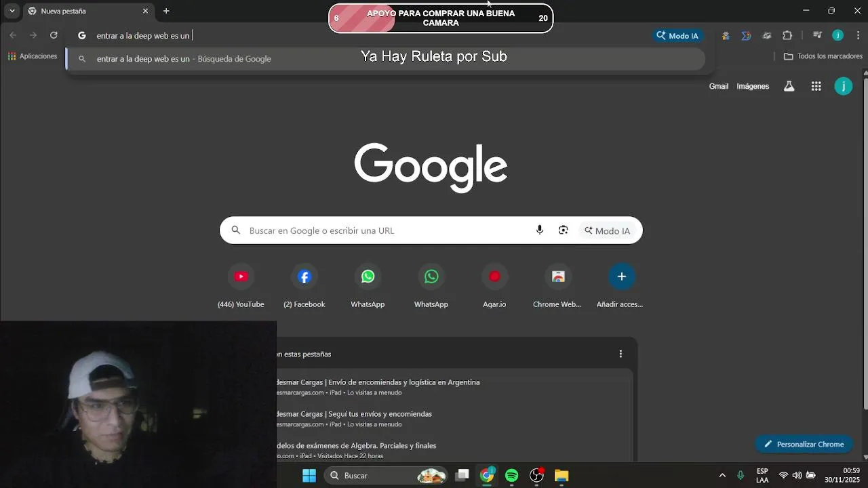Select 'entrar a la deep web es un' suggestion
The height and width of the screenshot is (488, 868).
coord(385,59)
